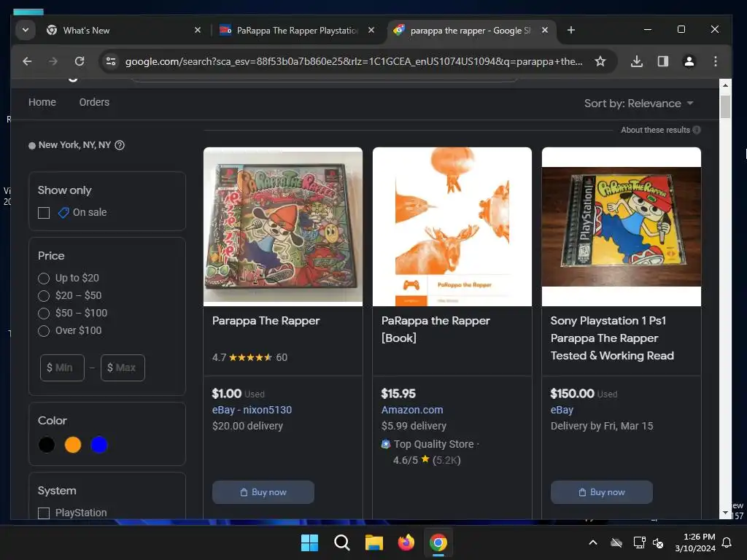Show hidden system tray icons chevron
The height and width of the screenshot is (560, 747).
pos(593,542)
